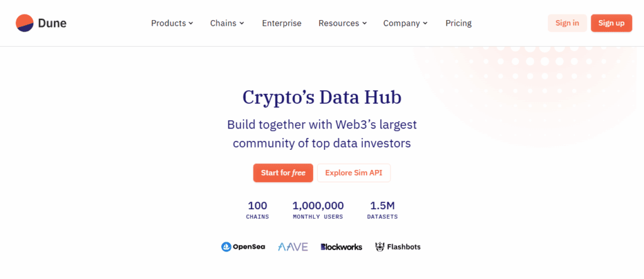Click the OpenSea logo
Image resolution: width=644 pixels, height=279 pixels.
coord(243,247)
